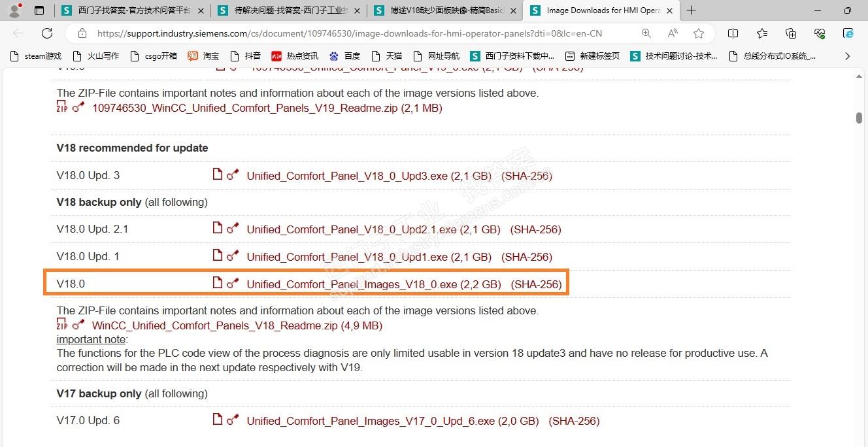Open a new browser tab
This screenshot has height=447, width=868.
(692, 10)
